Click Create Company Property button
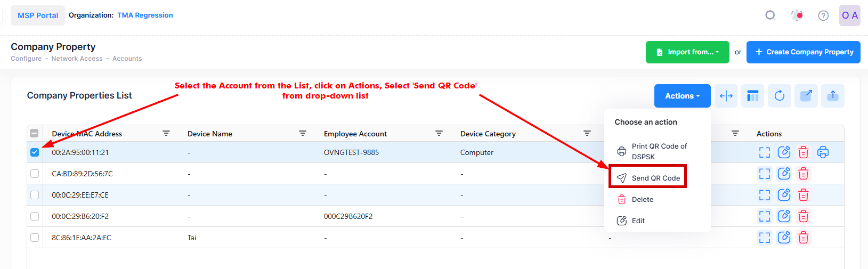868x269 pixels. [x=803, y=52]
